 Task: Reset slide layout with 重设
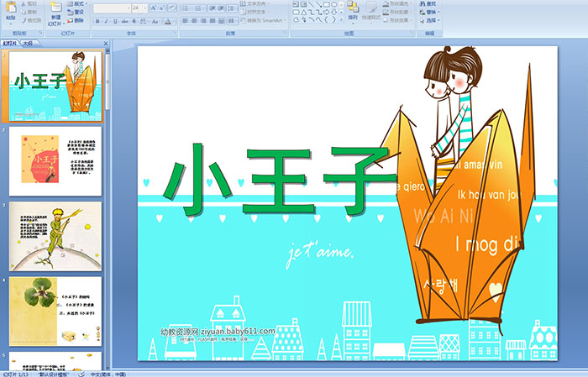coord(76,12)
